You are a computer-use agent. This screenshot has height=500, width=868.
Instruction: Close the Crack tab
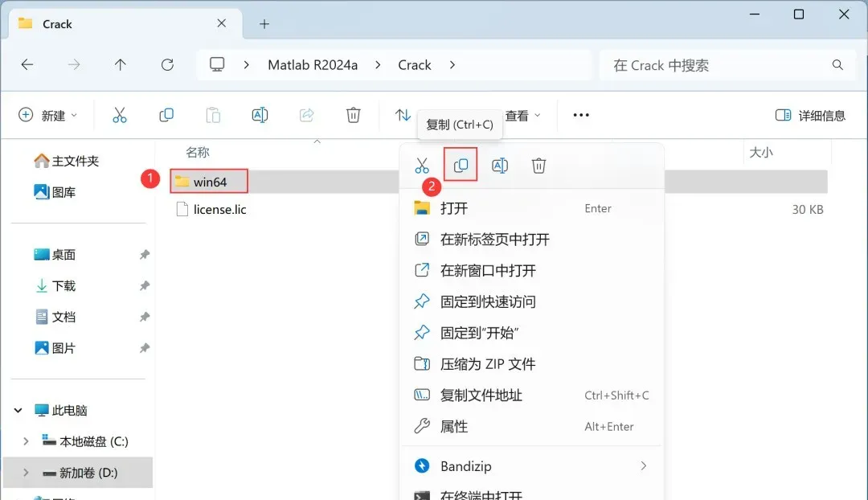222,23
